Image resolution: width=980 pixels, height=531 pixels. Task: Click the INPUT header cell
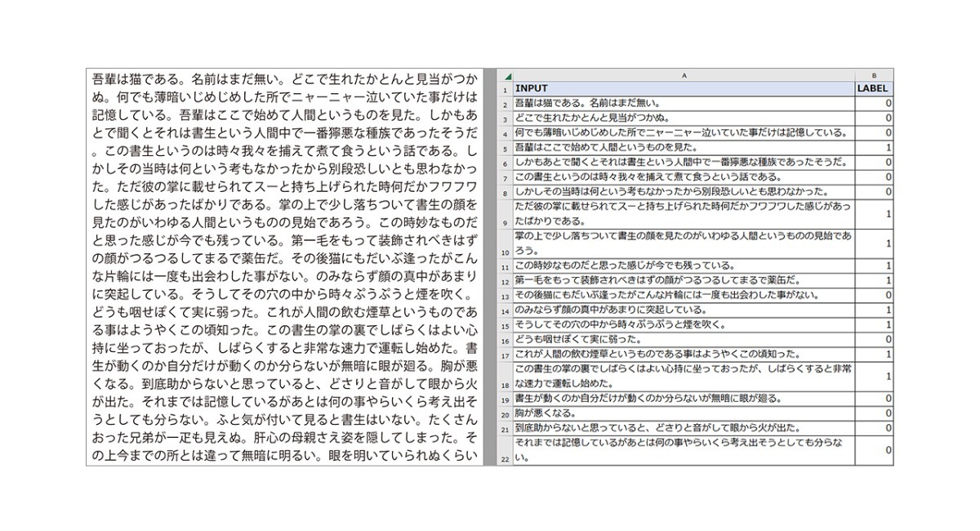pyautogui.click(x=684, y=88)
